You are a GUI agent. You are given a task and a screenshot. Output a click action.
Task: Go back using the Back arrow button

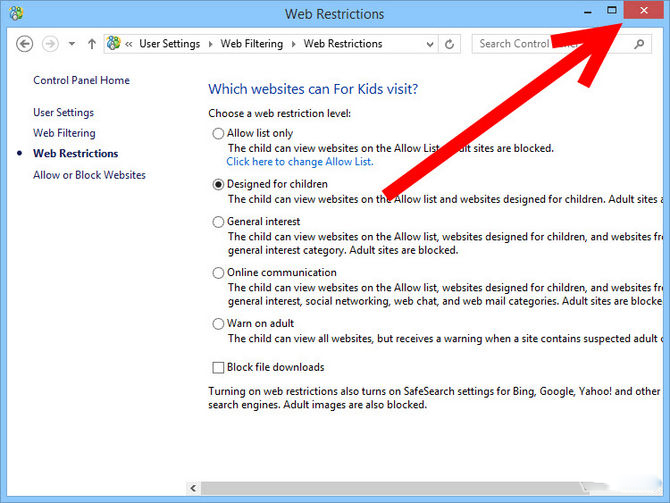24,44
